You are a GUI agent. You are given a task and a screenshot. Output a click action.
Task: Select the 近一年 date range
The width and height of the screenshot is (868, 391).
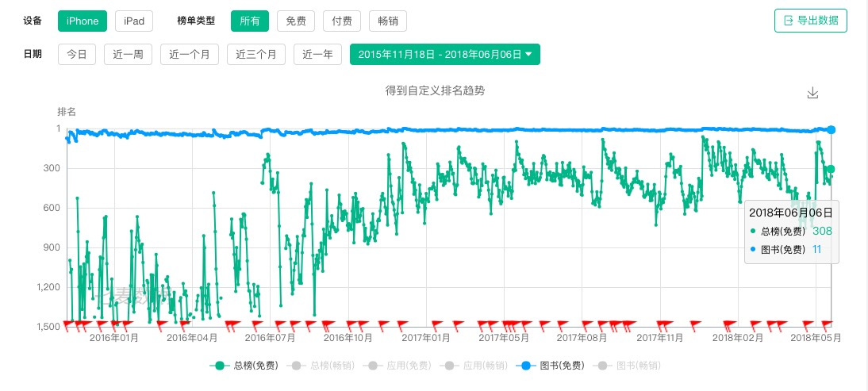click(317, 54)
